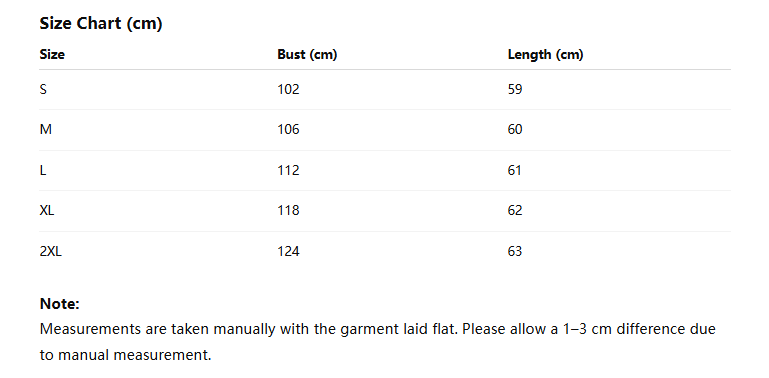Select the Bust (cm) column header
Viewport: 769px width, 378px height.
(x=307, y=54)
